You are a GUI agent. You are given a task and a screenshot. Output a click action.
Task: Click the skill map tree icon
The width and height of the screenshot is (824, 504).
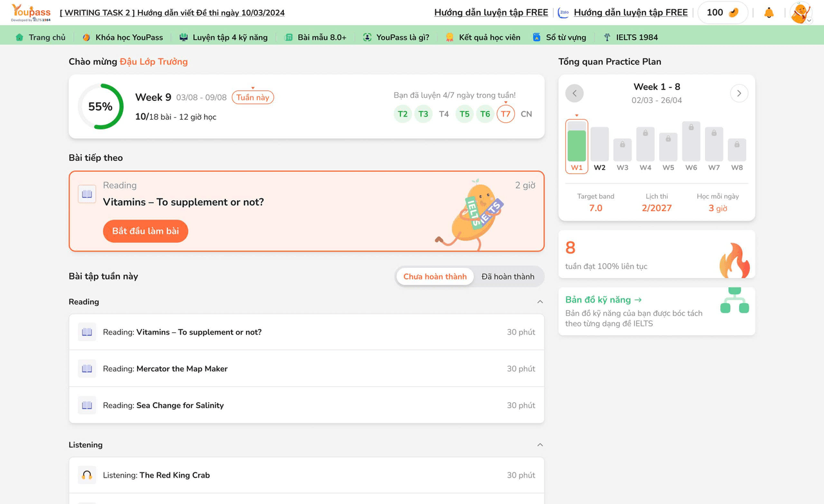[735, 301]
